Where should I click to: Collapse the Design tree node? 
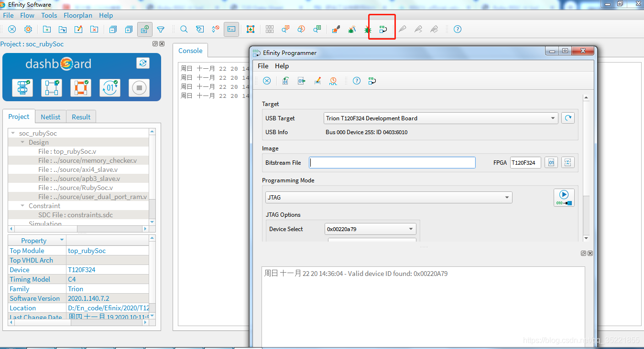(22, 142)
